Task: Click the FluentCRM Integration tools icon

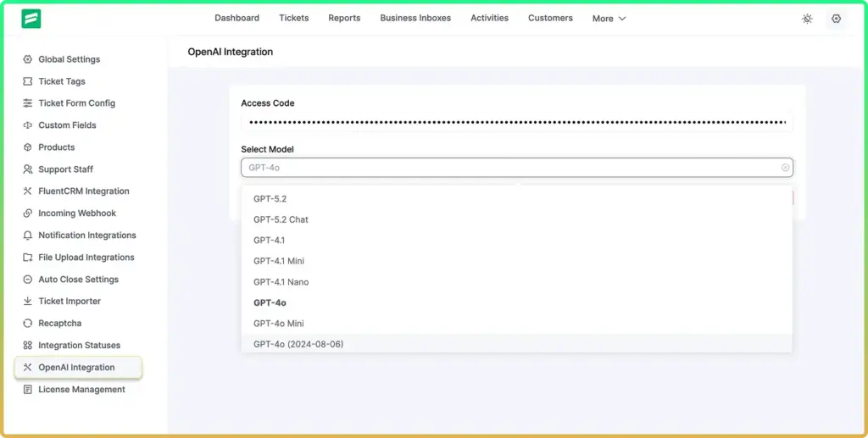Action: click(27, 191)
